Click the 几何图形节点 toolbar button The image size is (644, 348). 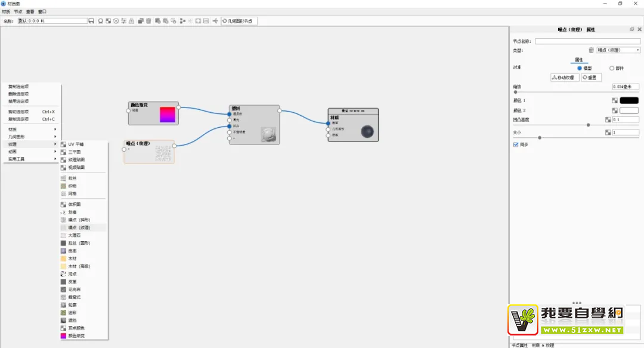(237, 21)
